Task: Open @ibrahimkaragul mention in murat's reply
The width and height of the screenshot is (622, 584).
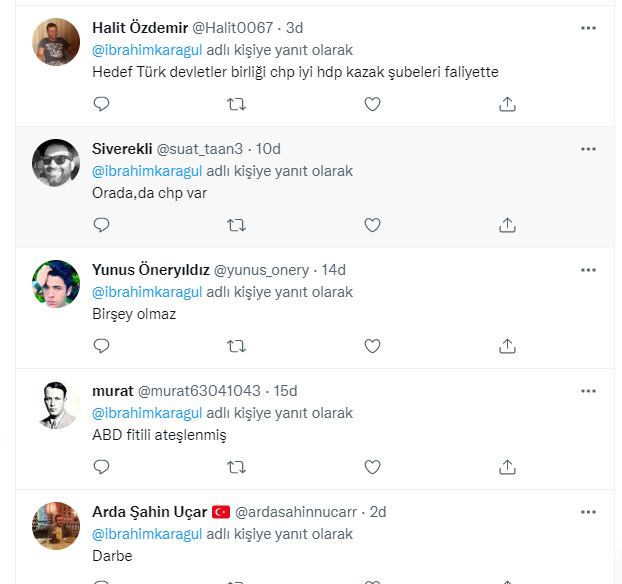Action: (x=147, y=413)
